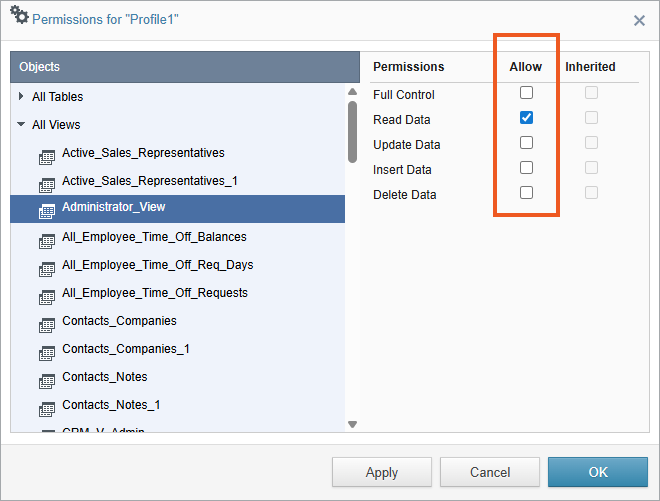
Task: Click the Update Data permission label
Action: 407,145
